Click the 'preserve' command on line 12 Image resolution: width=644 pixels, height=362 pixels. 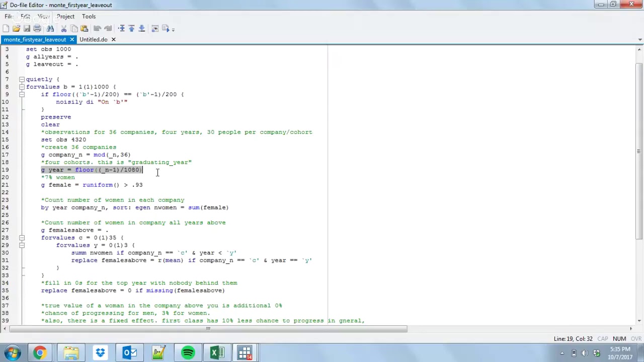click(56, 117)
